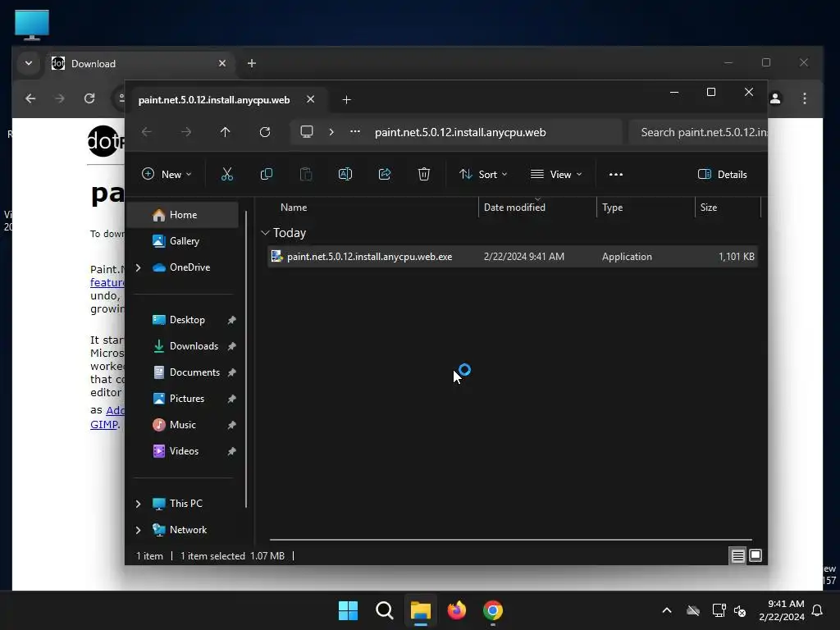Screen dimensions: 840x630
Task: Click the Cut scissors icon in Explorer toolbar
Action: (227, 174)
